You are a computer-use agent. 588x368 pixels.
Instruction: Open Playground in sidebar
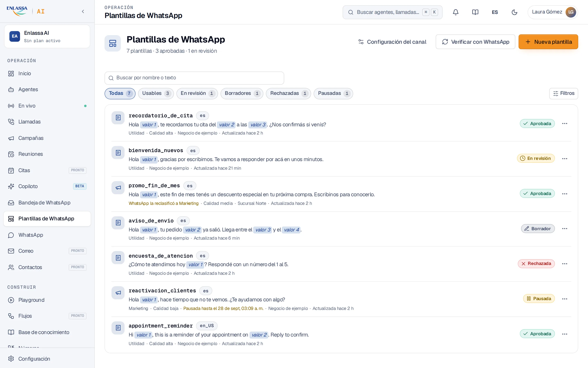47,300
